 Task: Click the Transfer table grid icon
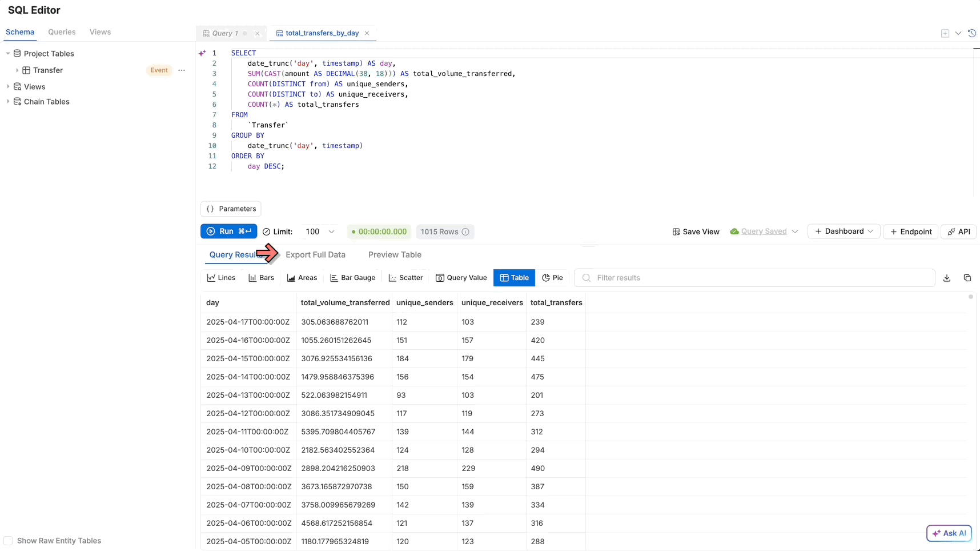(26, 70)
